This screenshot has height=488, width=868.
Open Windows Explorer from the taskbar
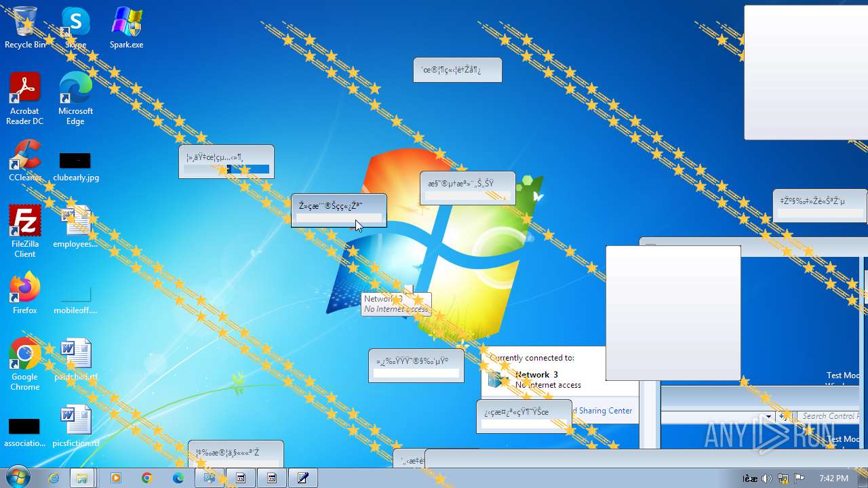82,478
